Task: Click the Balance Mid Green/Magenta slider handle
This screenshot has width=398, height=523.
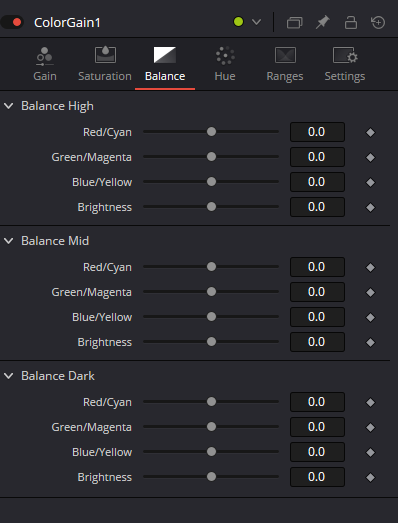Action: tap(211, 292)
